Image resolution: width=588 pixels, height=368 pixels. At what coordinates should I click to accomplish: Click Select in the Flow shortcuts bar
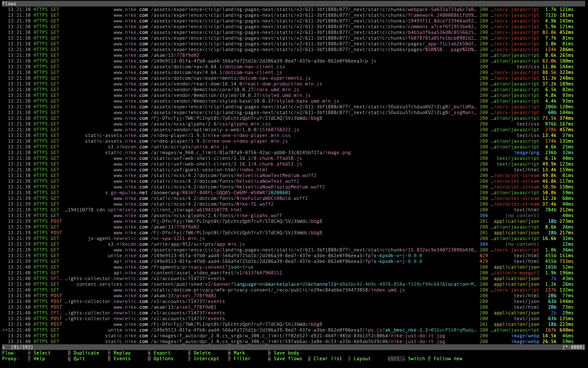[42, 353]
